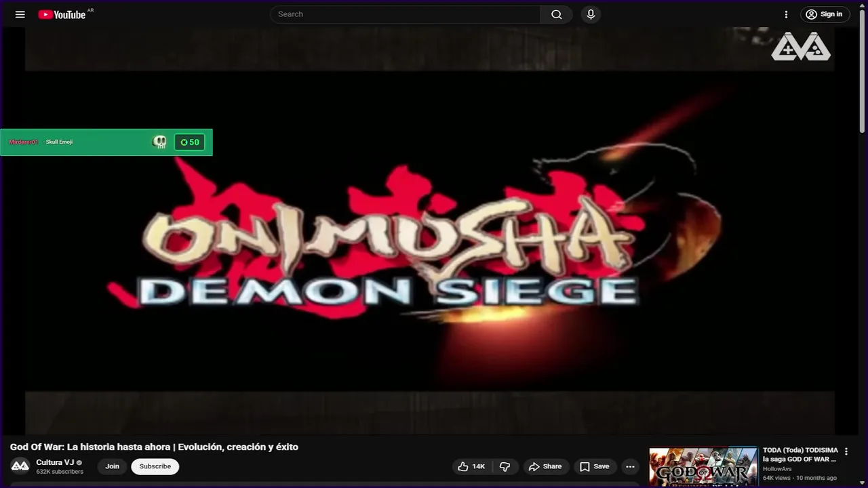Click the 64K views text

pos(777,478)
